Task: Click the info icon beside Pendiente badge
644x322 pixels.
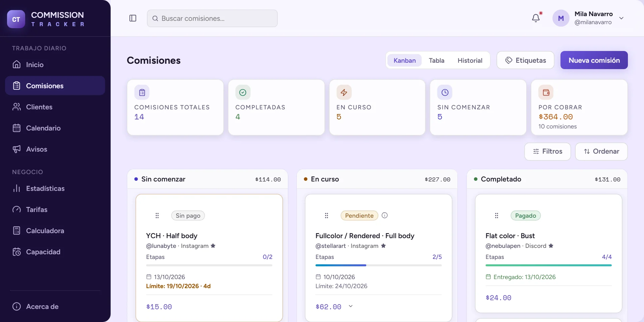Action: (x=385, y=215)
